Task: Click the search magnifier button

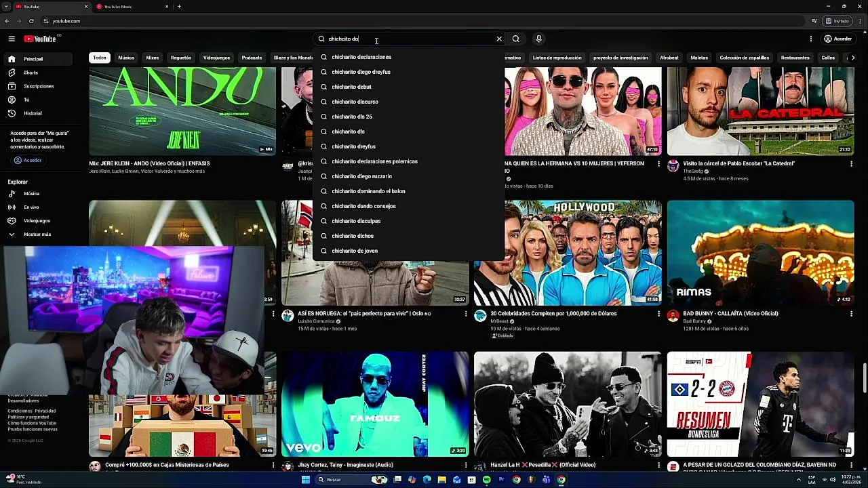Action: tap(516, 39)
